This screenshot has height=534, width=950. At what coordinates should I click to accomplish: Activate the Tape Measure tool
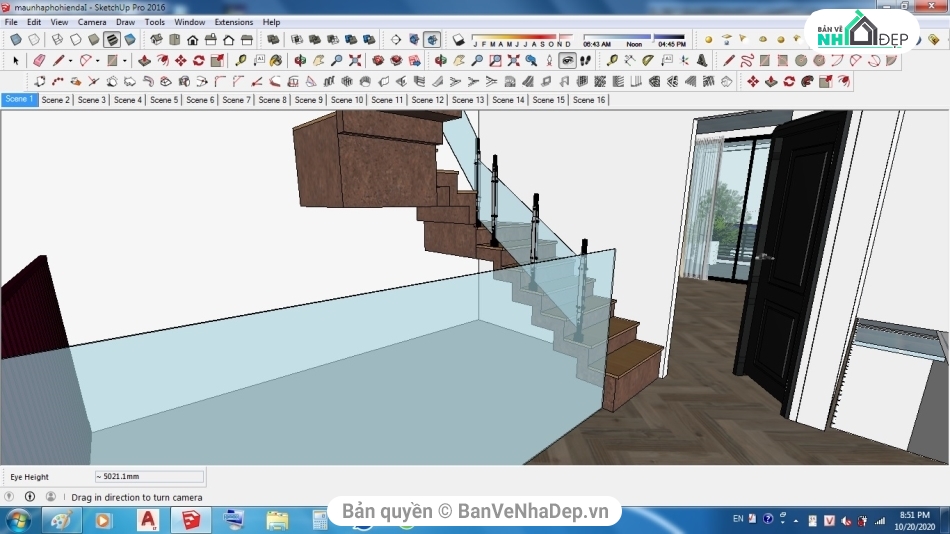tap(241, 61)
